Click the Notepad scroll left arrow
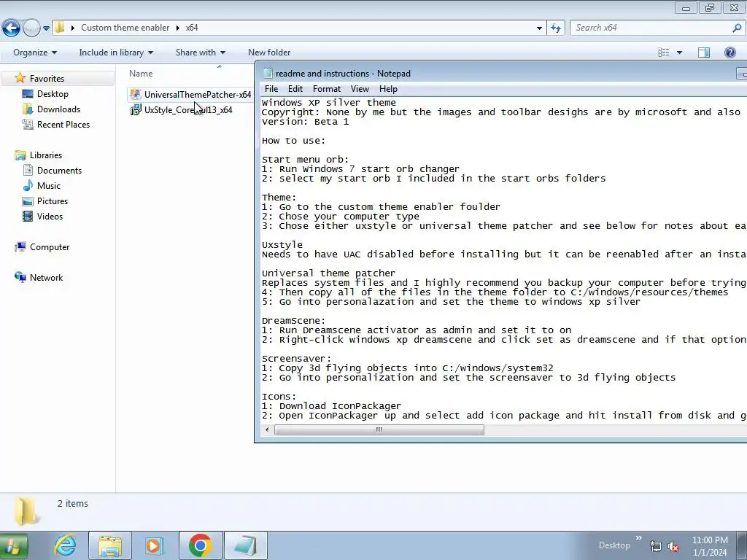747x560 pixels. click(x=267, y=429)
